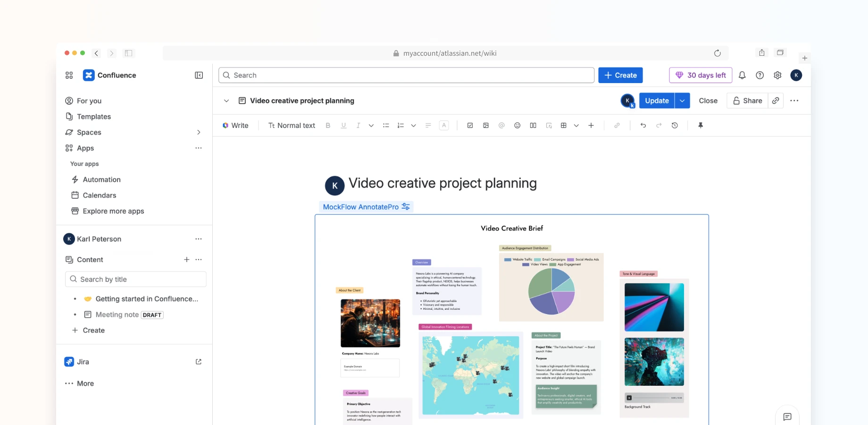Expand more text formatting options
This screenshot has height=425, width=868.
point(371,126)
